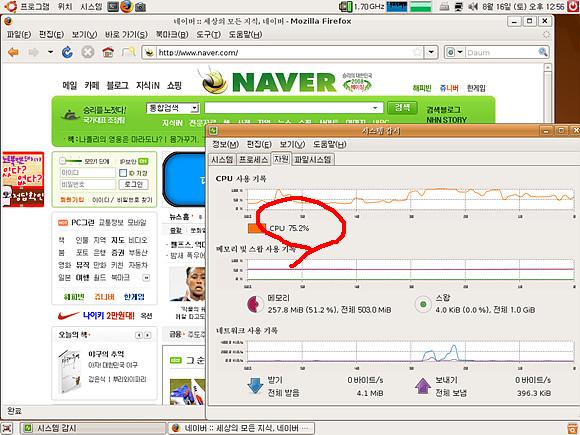Click the show desktop icon in bottom panel

point(7,428)
